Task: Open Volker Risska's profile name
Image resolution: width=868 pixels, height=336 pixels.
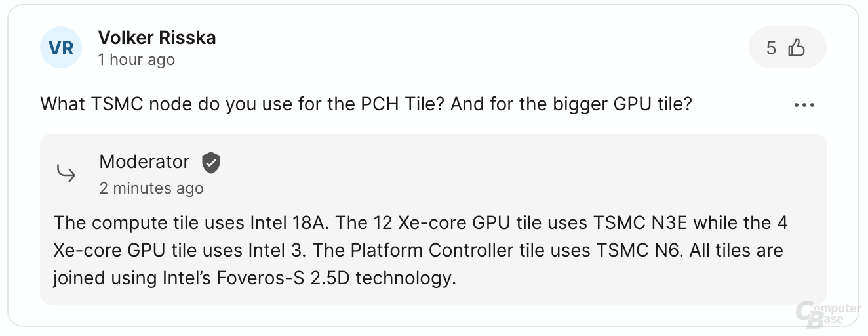Action: click(157, 37)
